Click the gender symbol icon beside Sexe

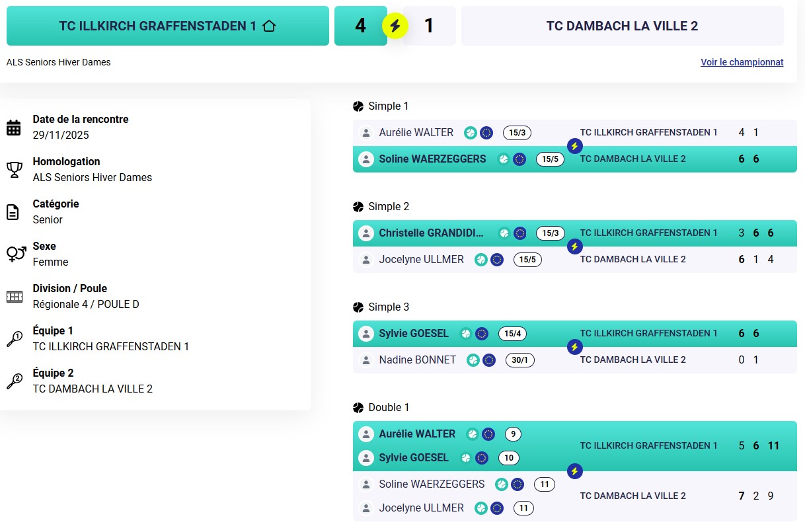[16, 254]
